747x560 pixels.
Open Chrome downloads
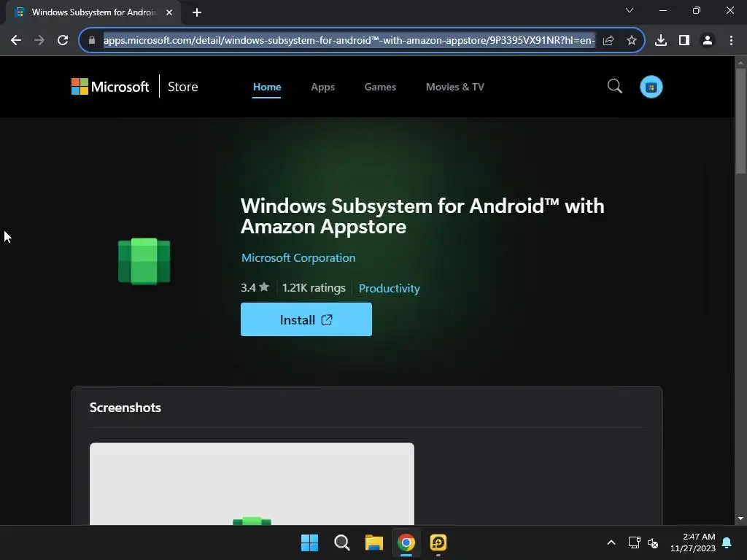point(661,41)
